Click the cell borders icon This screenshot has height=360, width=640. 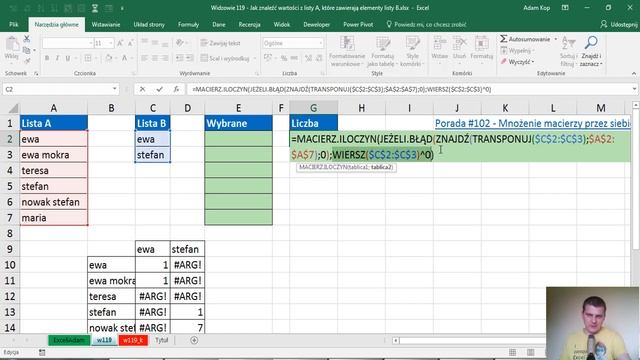pyautogui.click(x=88, y=58)
